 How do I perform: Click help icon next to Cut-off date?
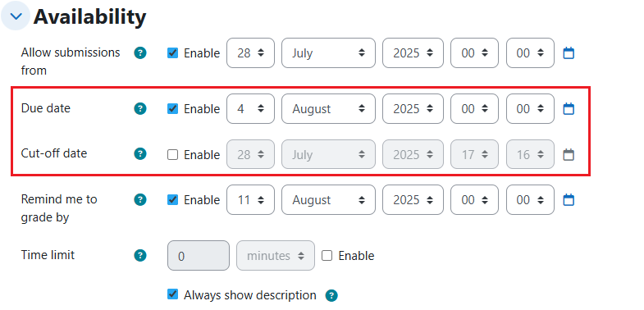pos(140,154)
